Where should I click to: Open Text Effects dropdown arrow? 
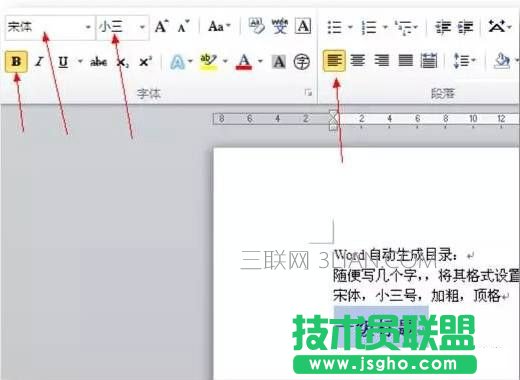(x=190, y=61)
